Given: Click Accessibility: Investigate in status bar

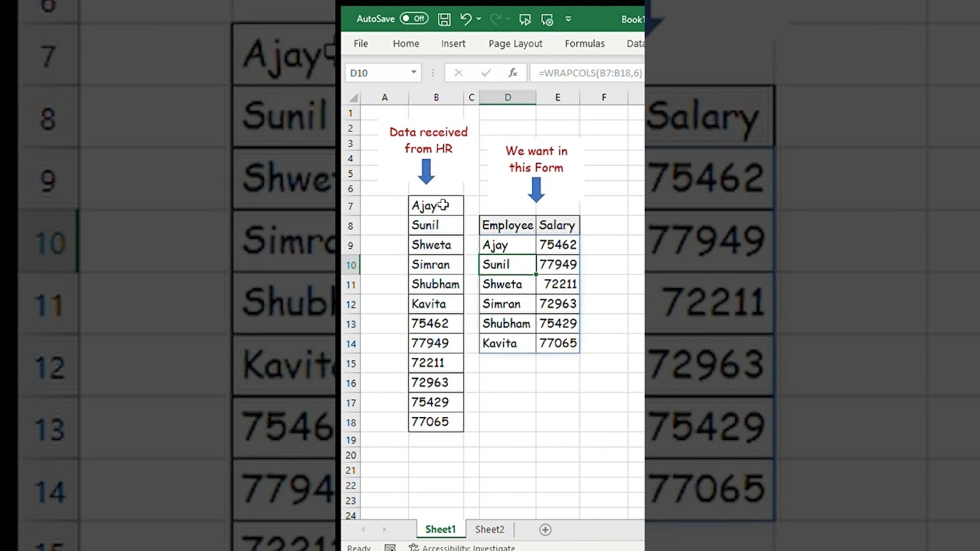Looking at the screenshot, I should pyautogui.click(x=462, y=548).
